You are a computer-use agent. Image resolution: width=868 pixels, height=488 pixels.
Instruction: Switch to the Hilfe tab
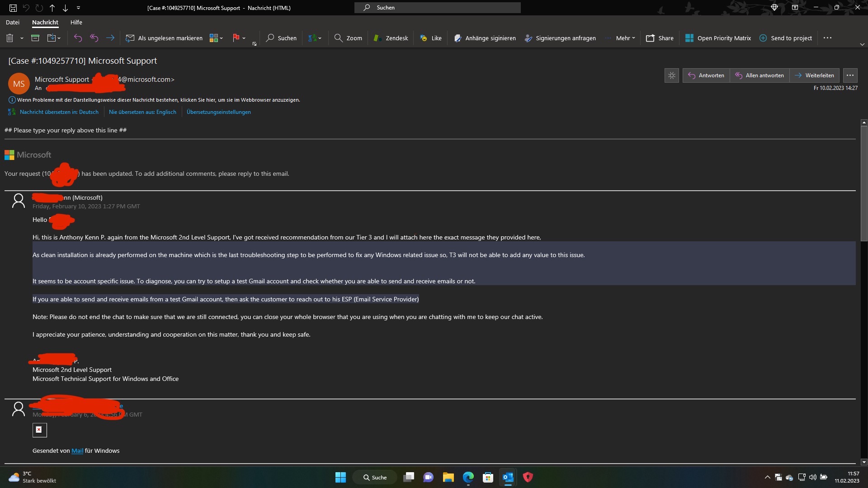(x=76, y=22)
